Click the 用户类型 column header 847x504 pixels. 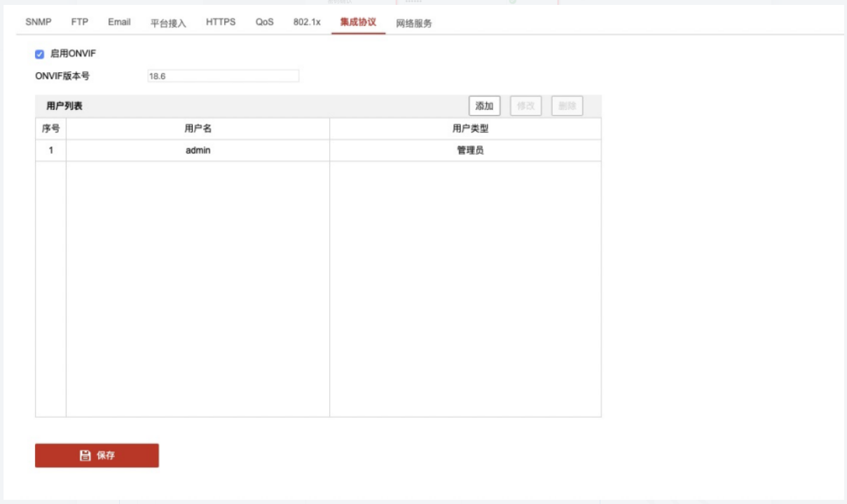pyautogui.click(x=465, y=129)
